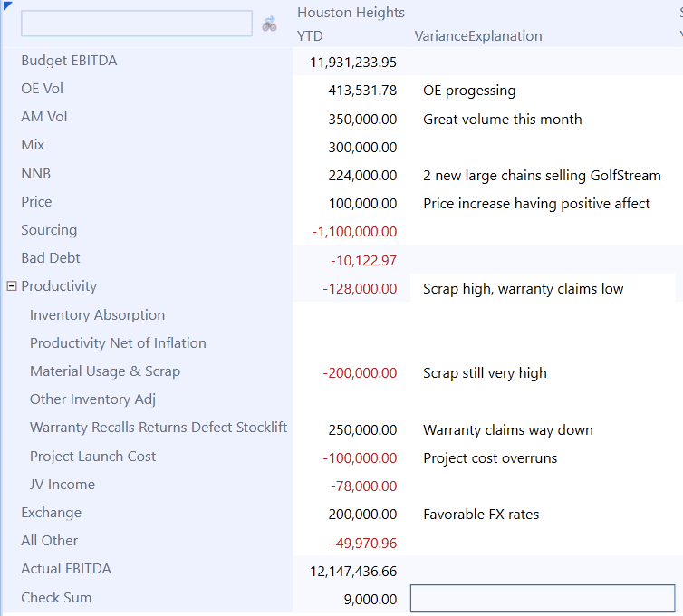The image size is (683, 616).
Task: Click the 'Favorable FX rates' explanation cell
Action: 481,515
